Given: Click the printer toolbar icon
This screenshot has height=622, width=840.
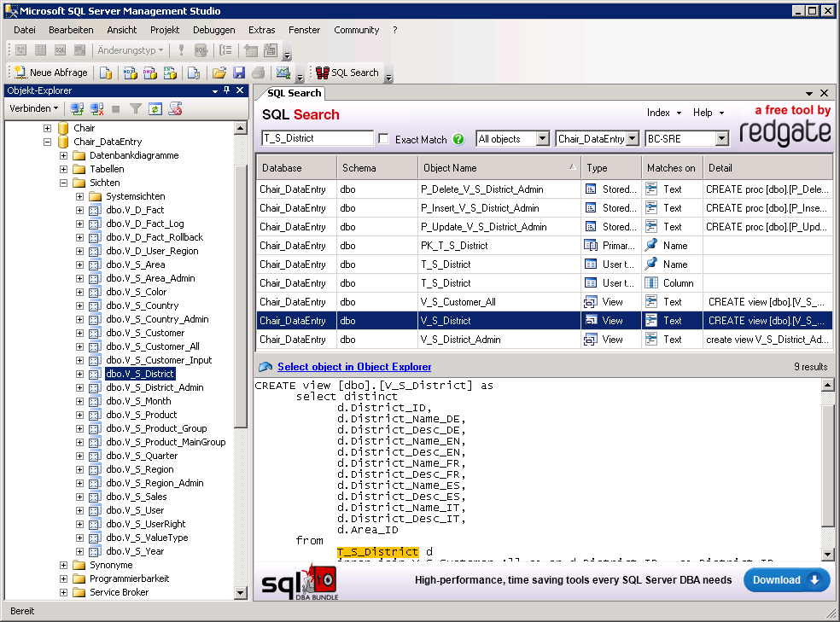Looking at the screenshot, I should (x=258, y=73).
